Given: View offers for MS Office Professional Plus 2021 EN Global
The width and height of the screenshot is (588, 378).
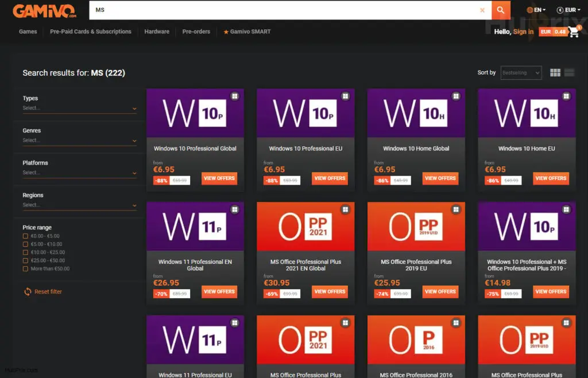Looking at the screenshot, I should click(330, 291).
